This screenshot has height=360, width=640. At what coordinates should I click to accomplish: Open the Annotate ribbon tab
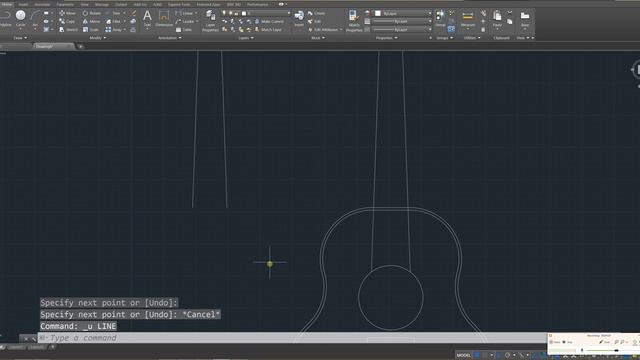(42, 4)
